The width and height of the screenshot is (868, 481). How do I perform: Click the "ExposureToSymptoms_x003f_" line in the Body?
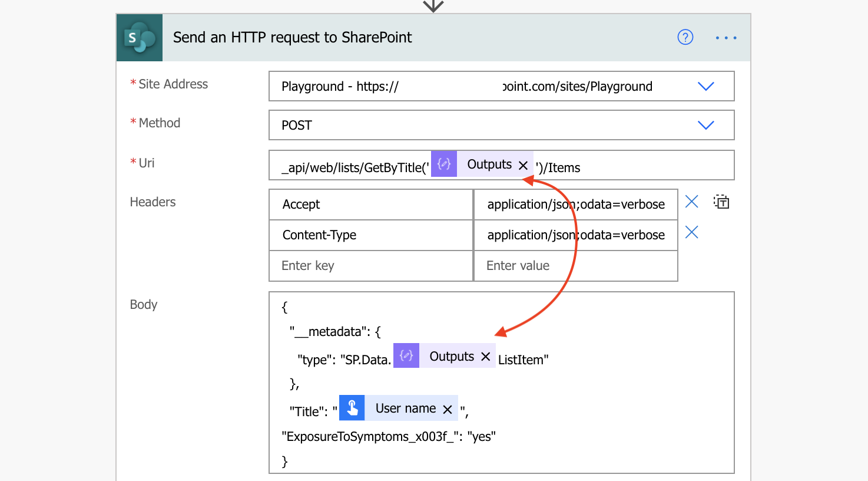click(x=389, y=437)
